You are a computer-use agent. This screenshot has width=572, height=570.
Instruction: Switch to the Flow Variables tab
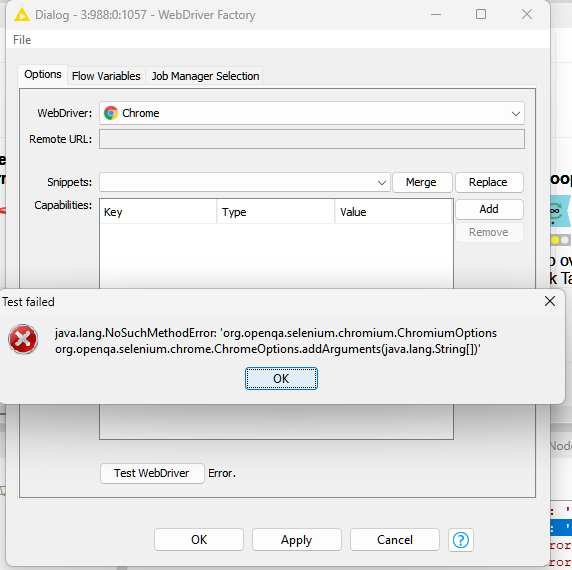pyautogui.click(x=106, y=76)
